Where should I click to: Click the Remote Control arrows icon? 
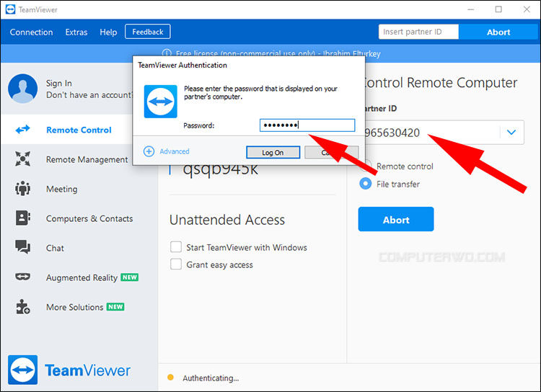23,130
